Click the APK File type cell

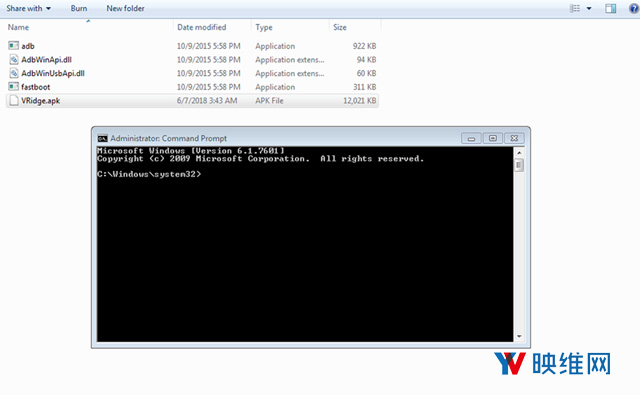pos(269,100)
